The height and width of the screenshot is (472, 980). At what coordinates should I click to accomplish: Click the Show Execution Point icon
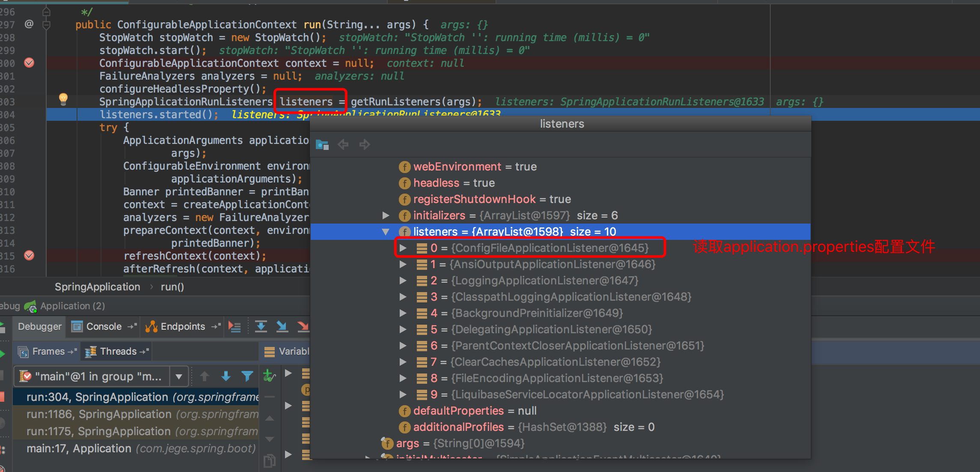pos(235,327)
